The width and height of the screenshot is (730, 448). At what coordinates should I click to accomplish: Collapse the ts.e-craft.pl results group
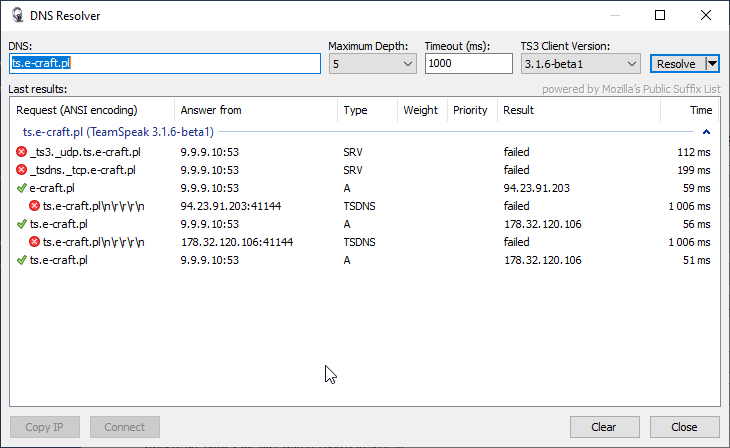(706, 131)
